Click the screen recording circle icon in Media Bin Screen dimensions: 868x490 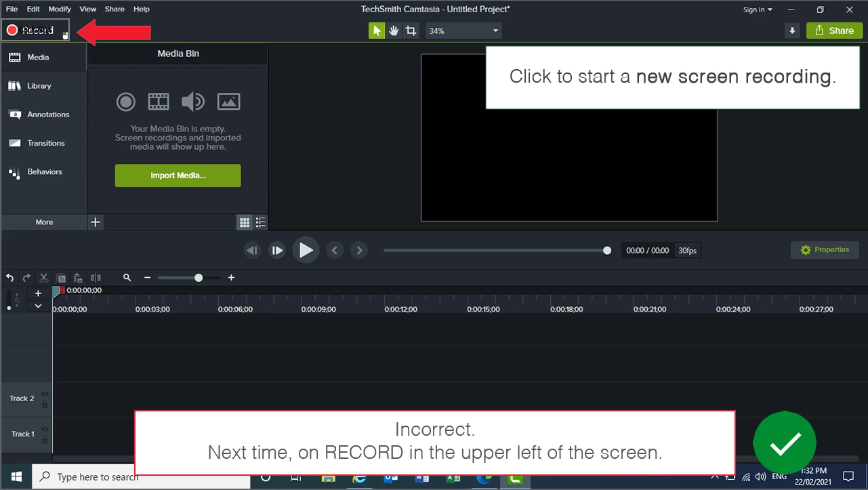[x=126, y=102]
